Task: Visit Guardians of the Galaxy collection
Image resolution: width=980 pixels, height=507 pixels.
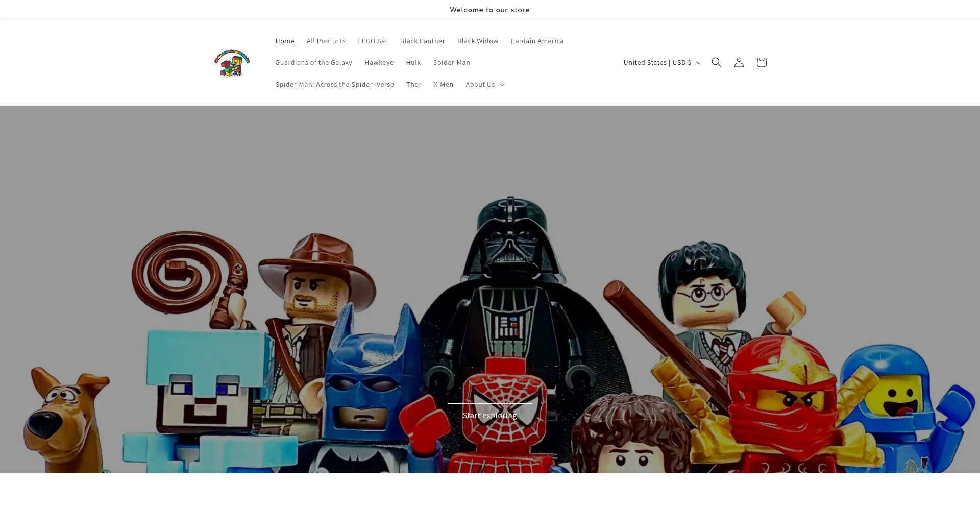Action: pyautogui.click(x=313, y=62)
